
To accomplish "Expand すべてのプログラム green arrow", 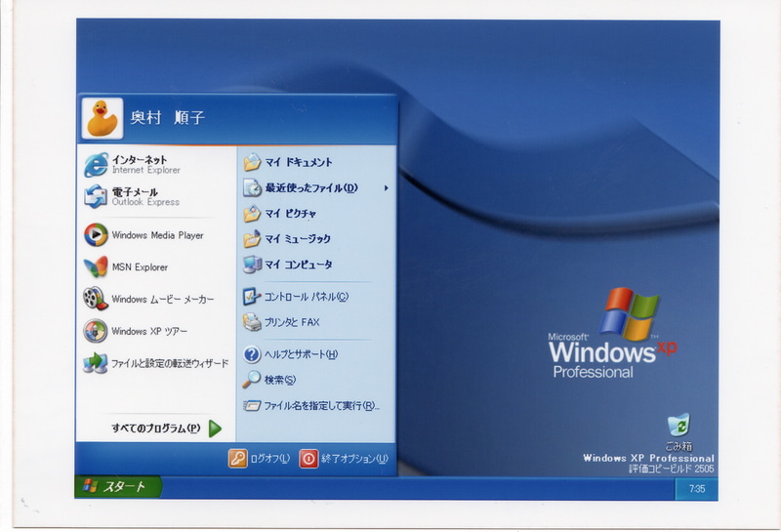I will 215,429.
